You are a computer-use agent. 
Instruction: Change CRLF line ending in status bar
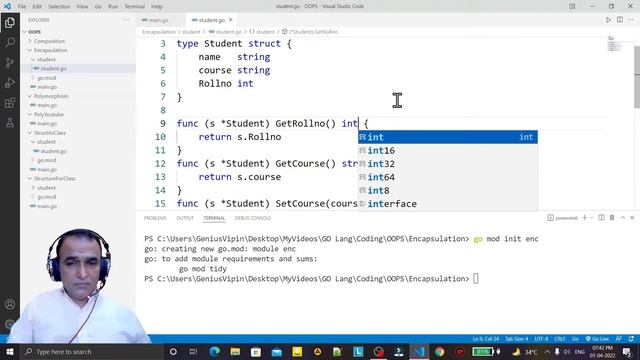[x=560, y=339]
